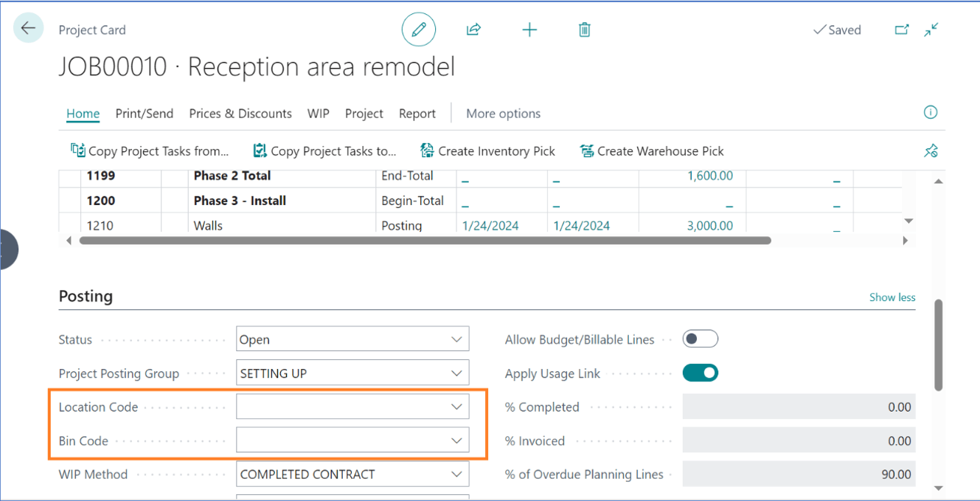
Task: Open the WIP menu
Action: [x=319, y=114]
